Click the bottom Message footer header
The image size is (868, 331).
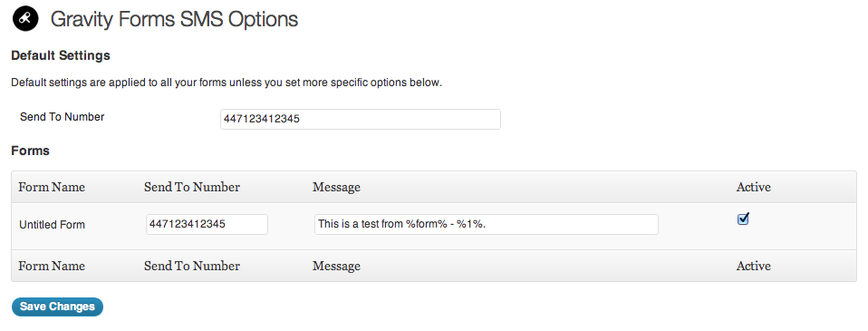pos(336,266)
